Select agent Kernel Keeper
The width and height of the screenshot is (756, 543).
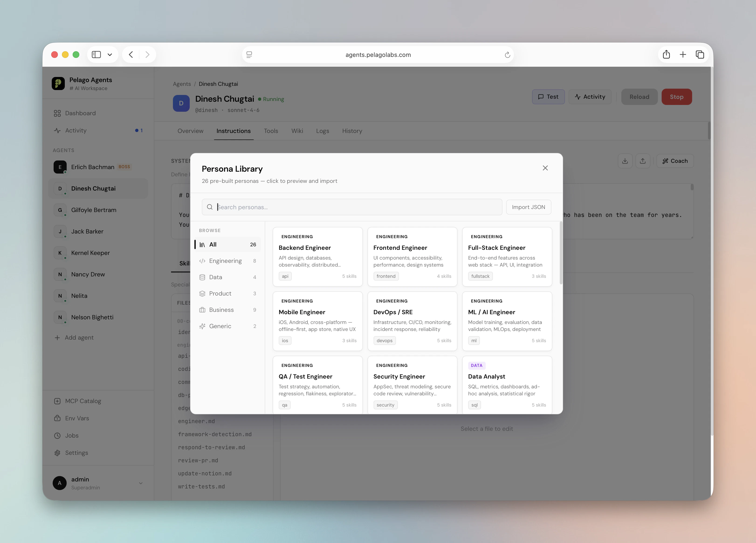point(98,253)
